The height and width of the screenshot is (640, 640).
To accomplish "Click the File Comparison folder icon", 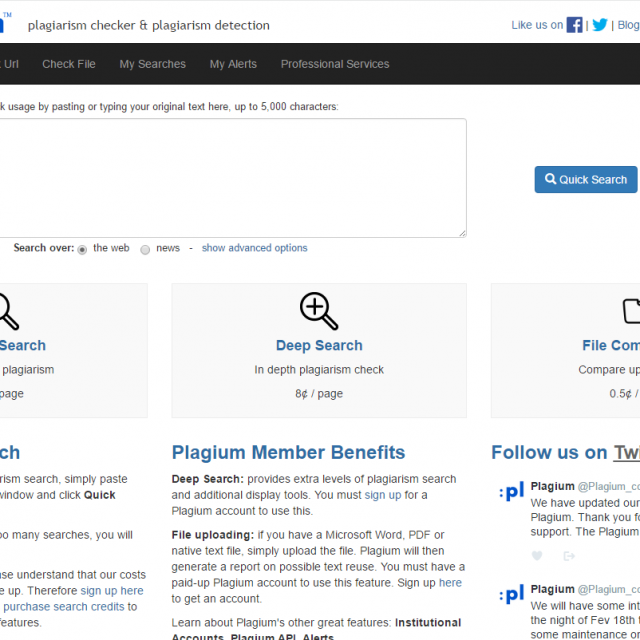I will 631,311.
